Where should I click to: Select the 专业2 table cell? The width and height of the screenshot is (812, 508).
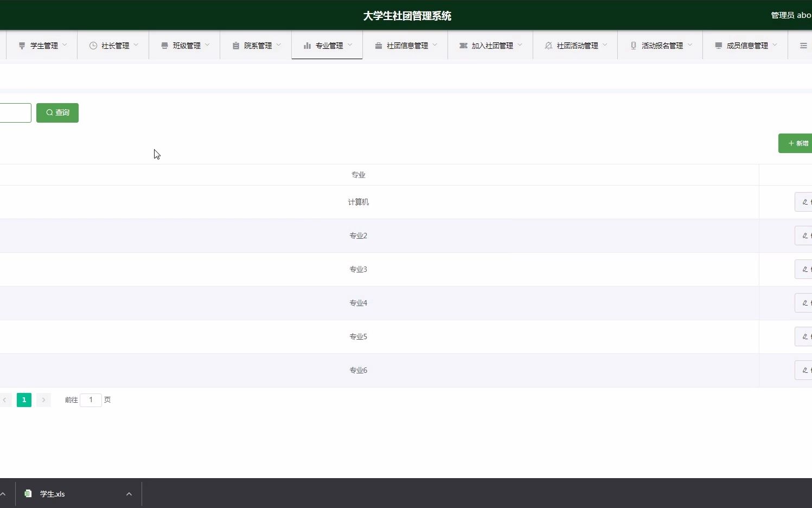pos(359,236)
